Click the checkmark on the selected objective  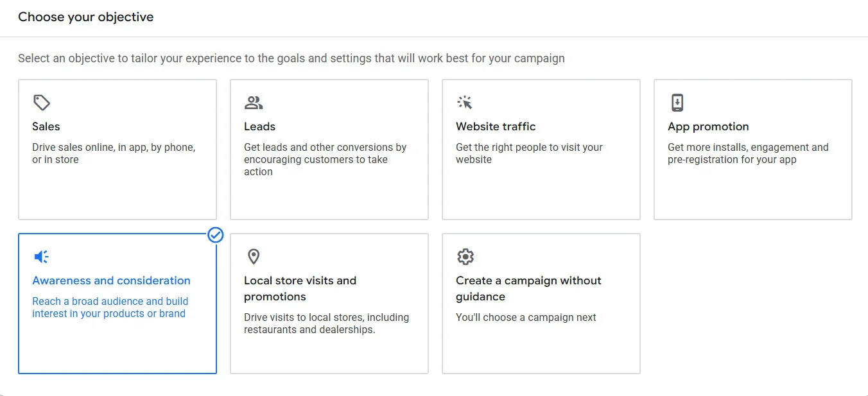(x=215, y=236)
